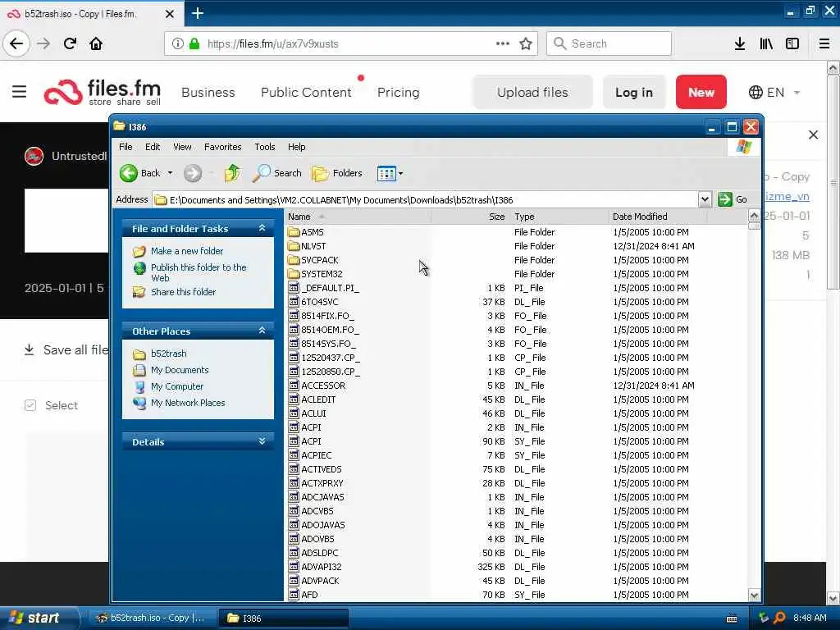Open the EN language dropdown
This screenshot has width=840, height=630.
click(774, 92)
